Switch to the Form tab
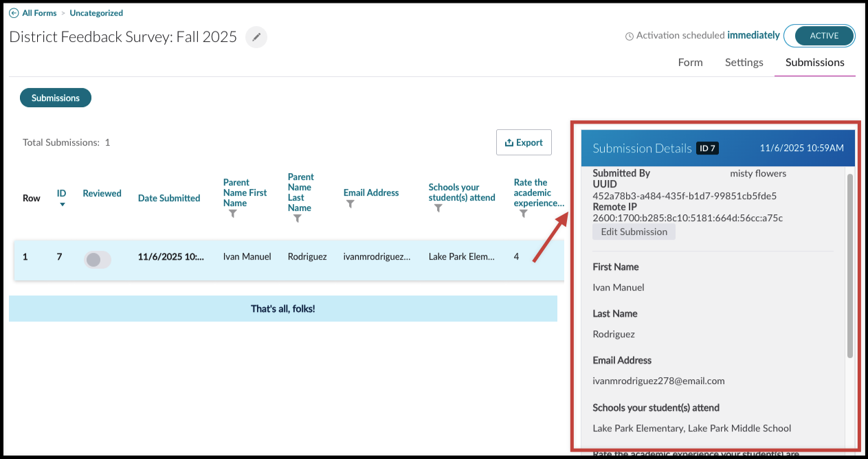Screen dimensions: 868x459 690,62
